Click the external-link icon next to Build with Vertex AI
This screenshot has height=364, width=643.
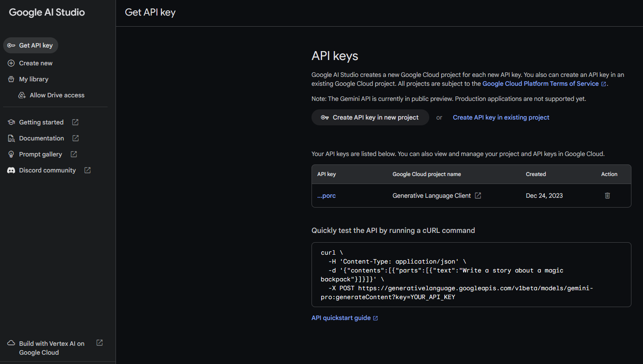(x=100, y=343)
